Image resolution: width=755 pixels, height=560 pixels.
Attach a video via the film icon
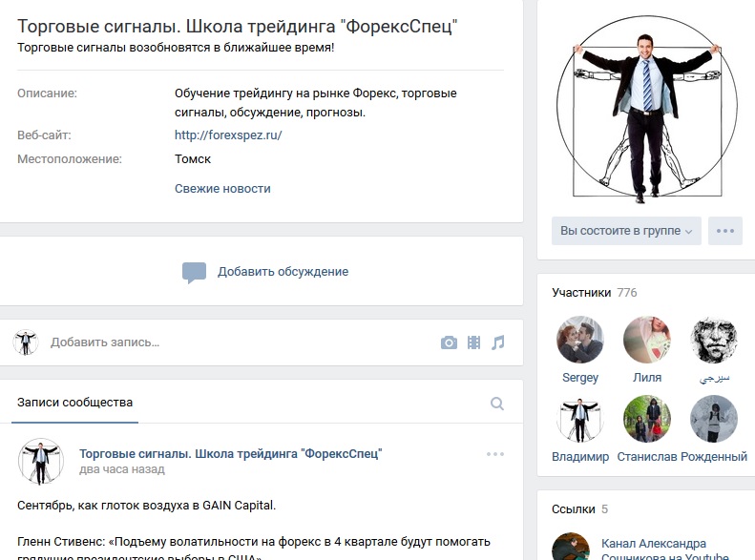473,342
